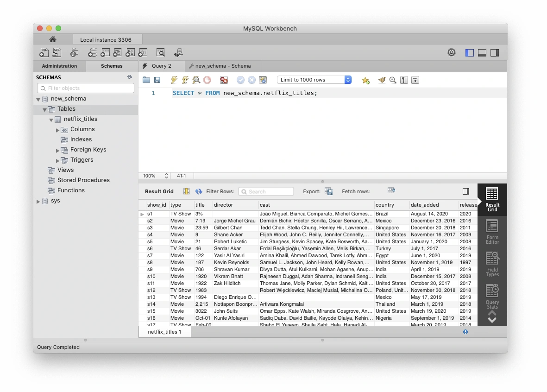Screen dimensions: 547x392
Task: Toggle text wrapping in the editor
Action: [415, 80]
